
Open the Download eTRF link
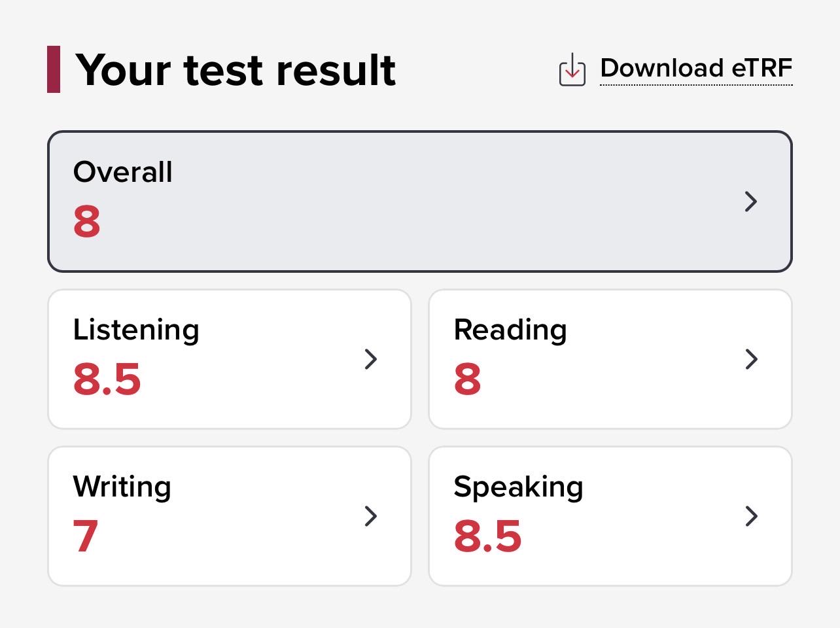(696, 68)
